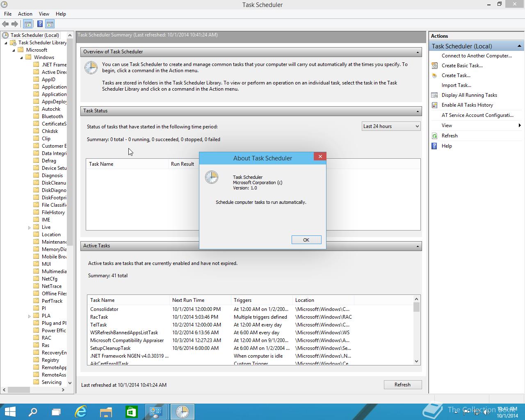The width and height of the screenshot is (525, 420).
Task: Select the Consolidator task row
Action: (x=221, y=309)
